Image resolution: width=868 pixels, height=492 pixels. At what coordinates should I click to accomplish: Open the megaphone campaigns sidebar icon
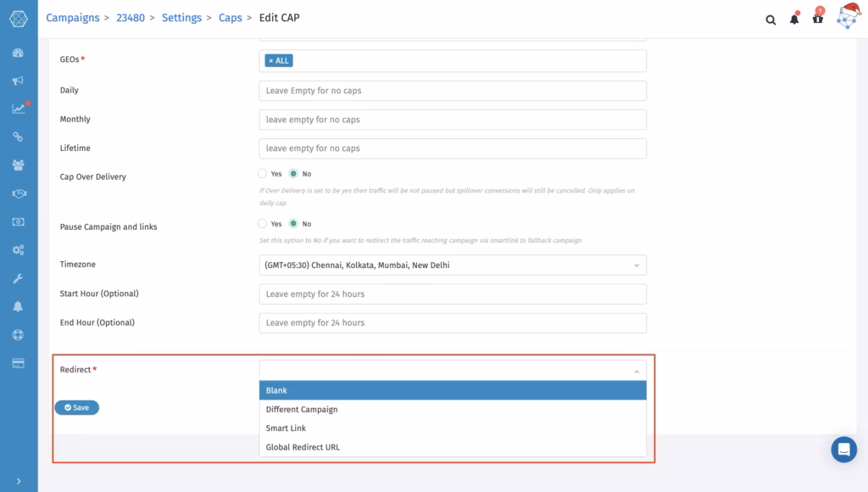tap(19, 81)
